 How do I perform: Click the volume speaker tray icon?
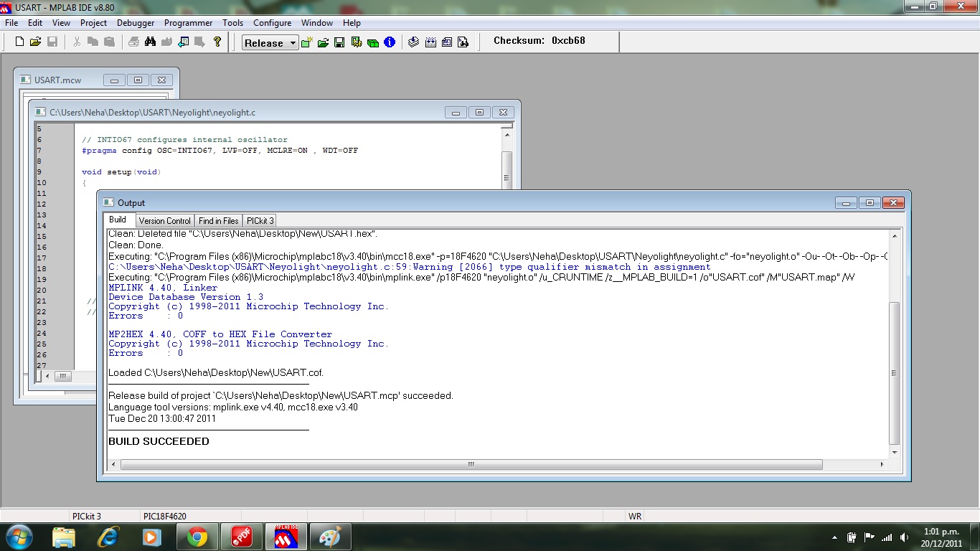point(904,537)
